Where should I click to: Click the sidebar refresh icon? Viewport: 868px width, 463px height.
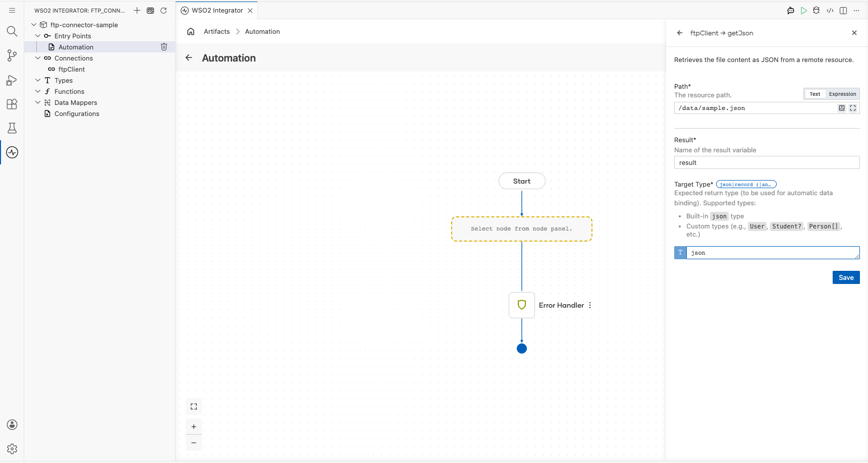(x=164, y=10)
